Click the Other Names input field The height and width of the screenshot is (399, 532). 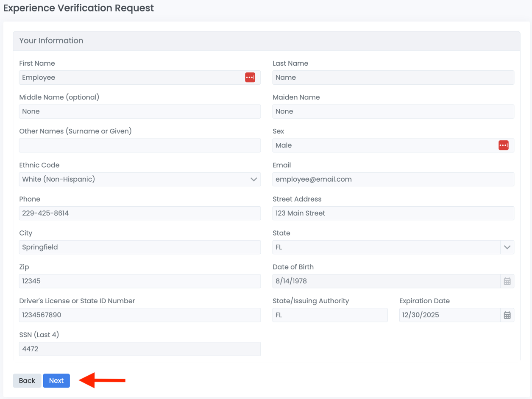[140, 145]
